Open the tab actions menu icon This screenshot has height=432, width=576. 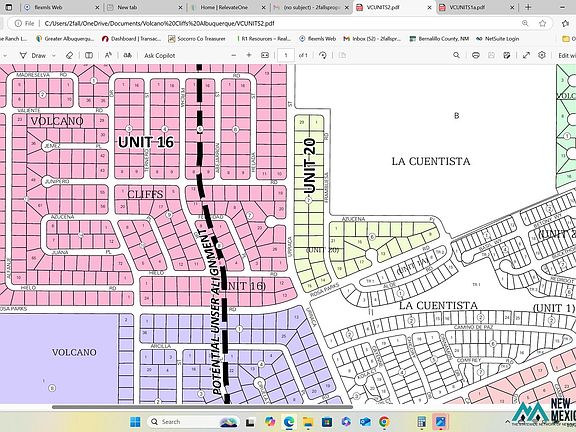[9, 7]
